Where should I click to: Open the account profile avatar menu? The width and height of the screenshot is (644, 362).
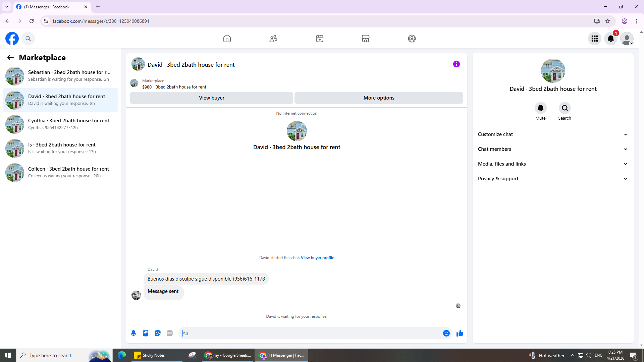point(627,39)
